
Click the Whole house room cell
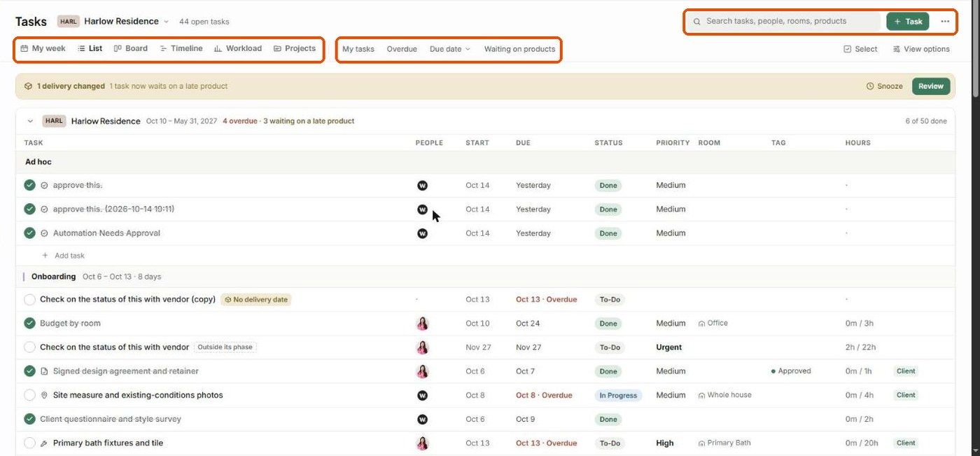(x=725, y=395)
